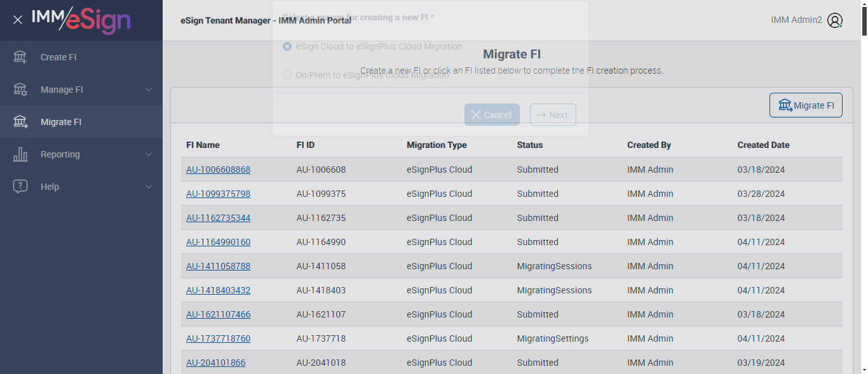Open FI link AU-1099375798
This screenshot has height=374, width=868.
[218, 194]
